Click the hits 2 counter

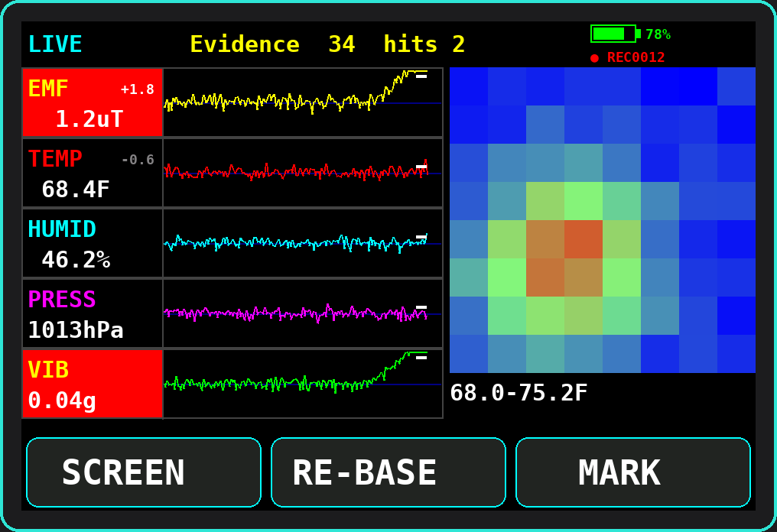[424, 44]
